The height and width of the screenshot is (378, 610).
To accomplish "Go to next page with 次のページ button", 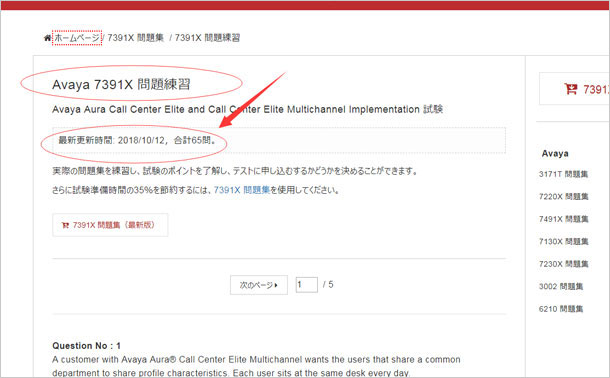I will coord(259,285).
